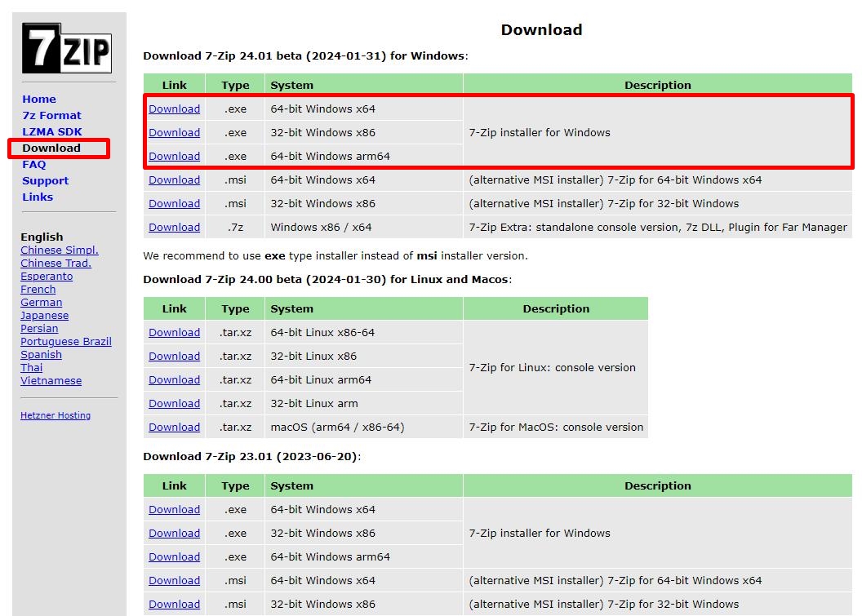The height and width of the screenshot is (616, 862).
Task: Download the alternative MSI installer for x64
Action: pos(174,179)
